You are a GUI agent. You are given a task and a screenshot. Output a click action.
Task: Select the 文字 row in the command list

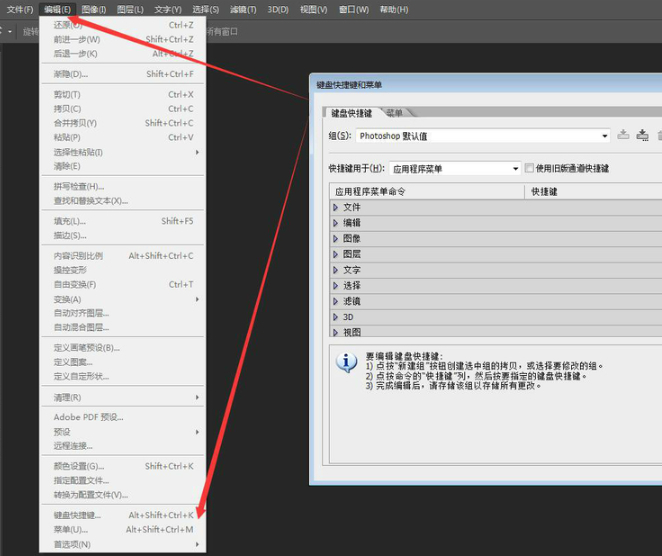coord(352,270)
